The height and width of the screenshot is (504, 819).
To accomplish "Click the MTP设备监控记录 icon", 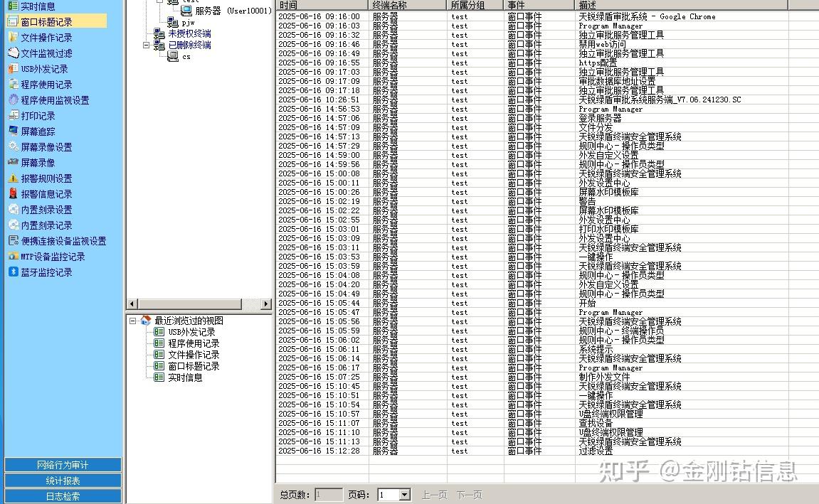I will coord(13,257).
